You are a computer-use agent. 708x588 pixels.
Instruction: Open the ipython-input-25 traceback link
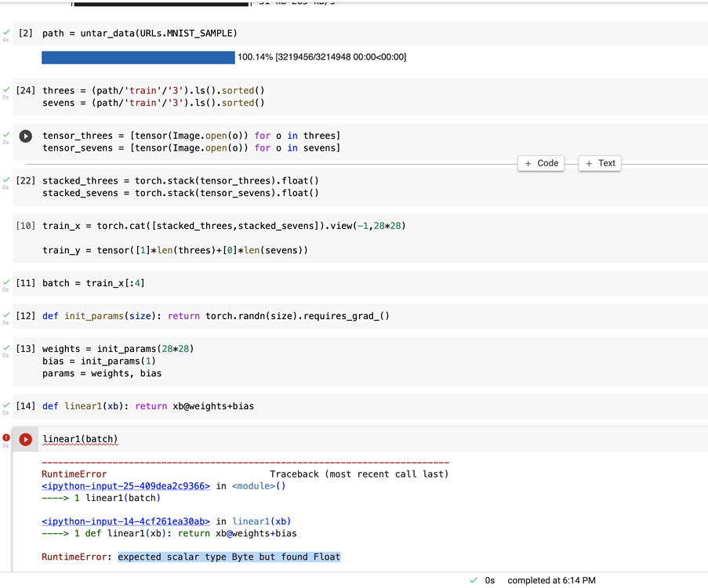pos(111,484)
